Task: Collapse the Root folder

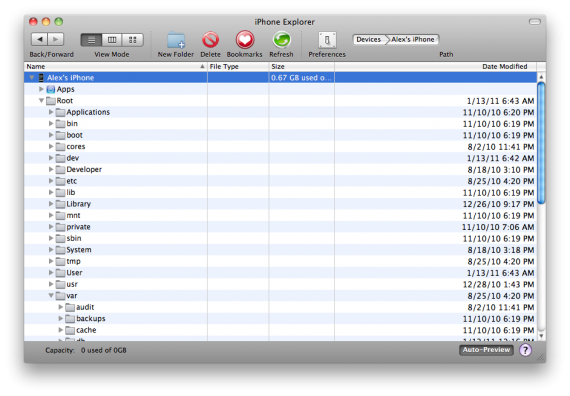Action: [41, 100]
